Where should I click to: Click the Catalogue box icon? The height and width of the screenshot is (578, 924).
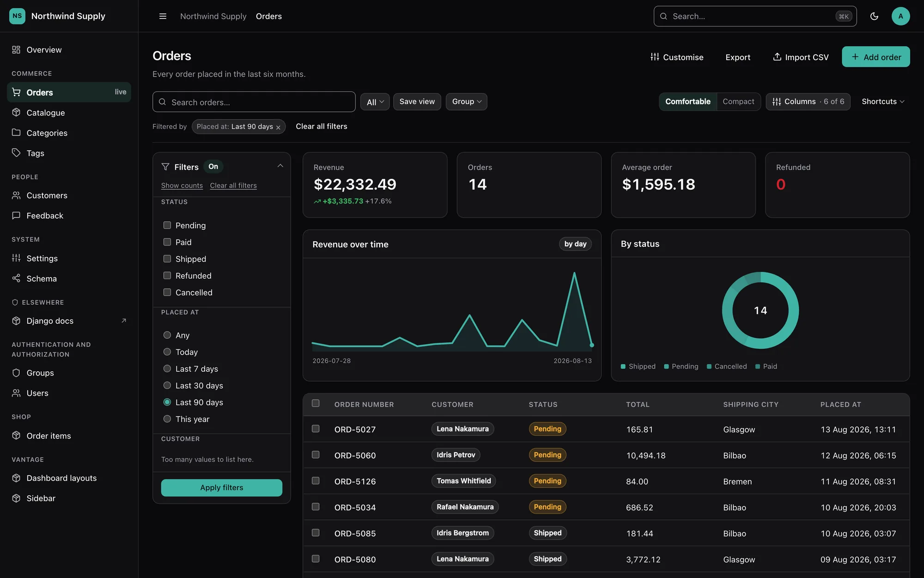coord(16,112)
